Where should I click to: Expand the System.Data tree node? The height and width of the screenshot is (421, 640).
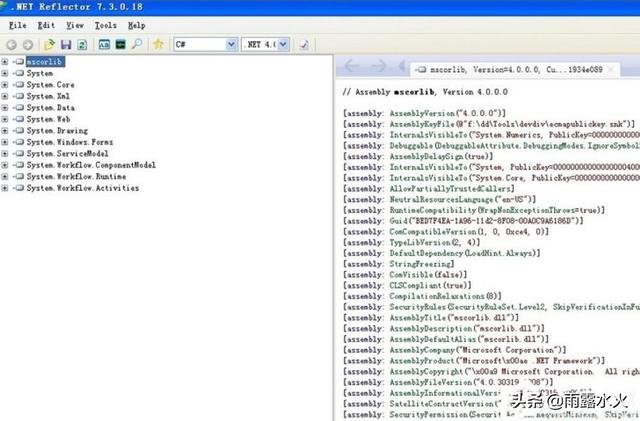(4, 108)
